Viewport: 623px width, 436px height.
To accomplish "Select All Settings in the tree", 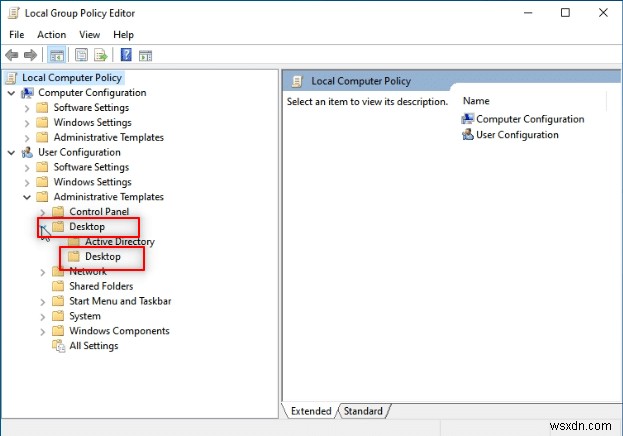I will tap(93, 346).
